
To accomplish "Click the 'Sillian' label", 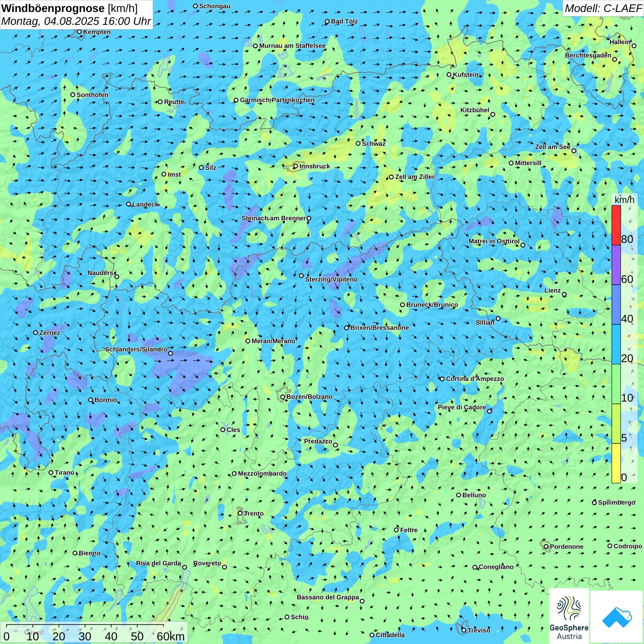I will tap(485, 322).
